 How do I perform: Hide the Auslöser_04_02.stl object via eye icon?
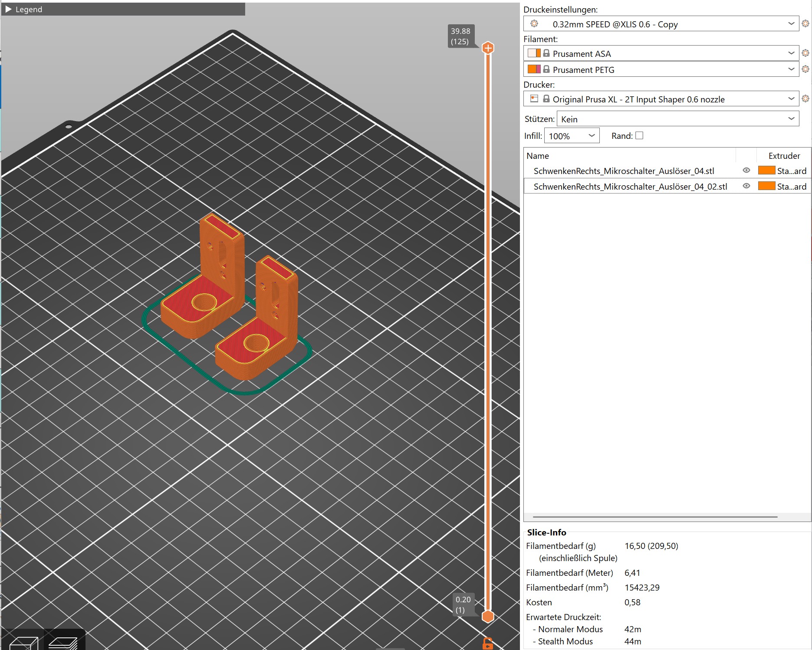pos(746,186)
